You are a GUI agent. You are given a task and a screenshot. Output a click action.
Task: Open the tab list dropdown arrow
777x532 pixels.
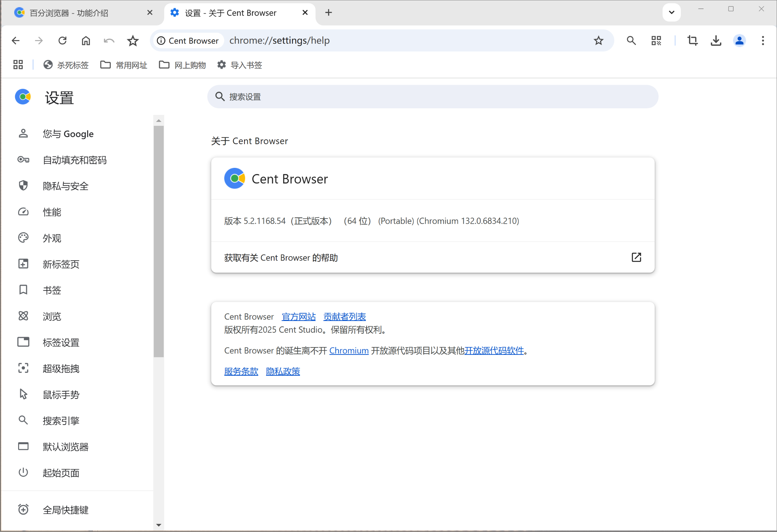click(x=672, y=13)
